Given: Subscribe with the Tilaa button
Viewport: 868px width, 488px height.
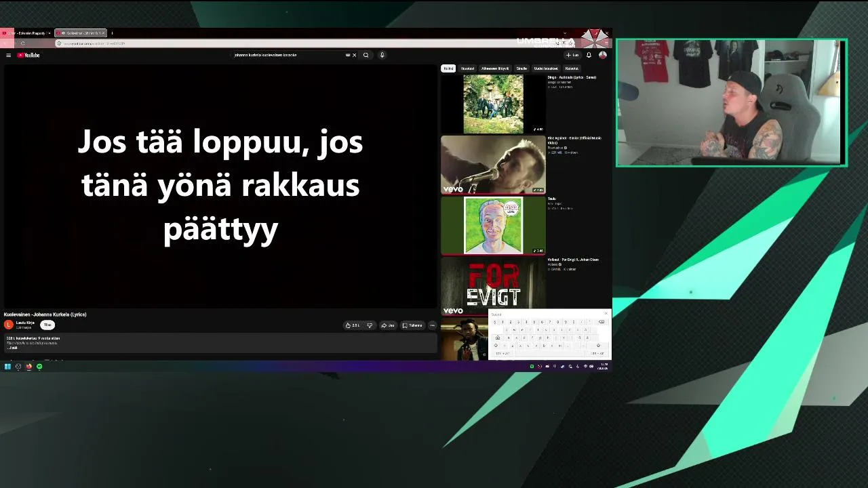Looking at the screenshot, I should (x=47, y=325).
